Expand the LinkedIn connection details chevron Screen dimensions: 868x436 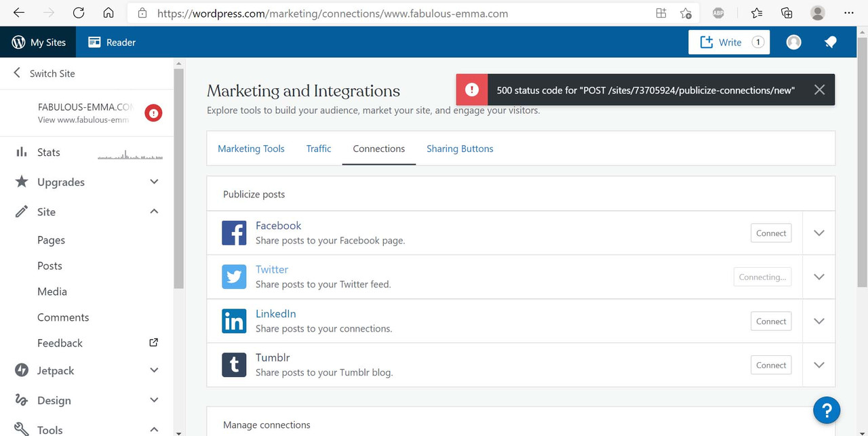818,321
